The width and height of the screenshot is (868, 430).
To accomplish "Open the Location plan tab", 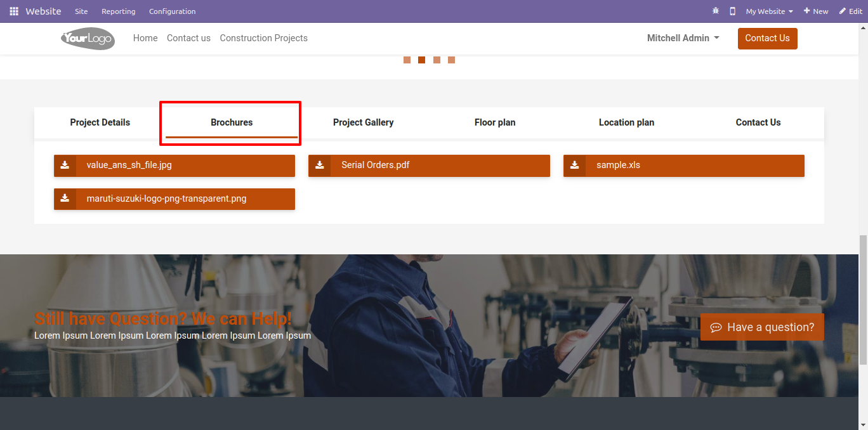I will (626, 122).
